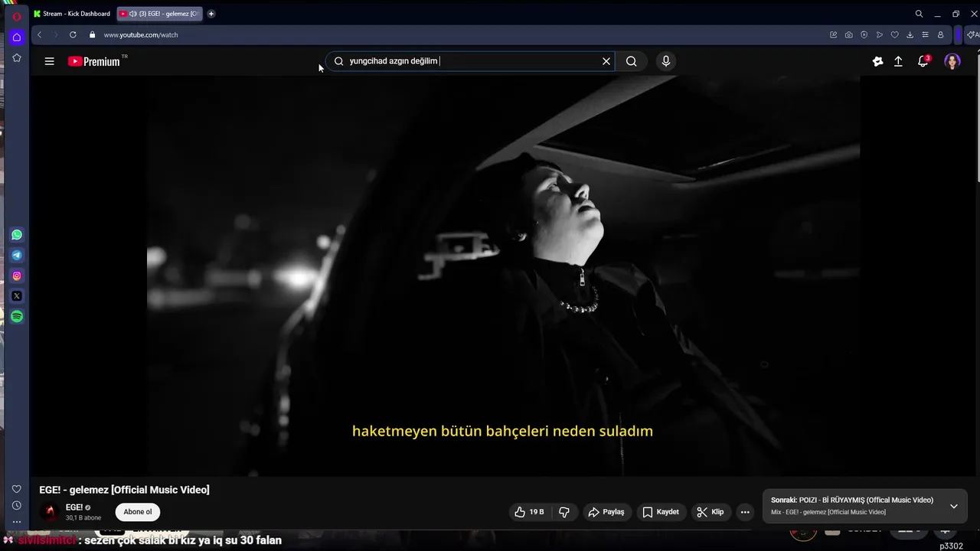
Task: Click the send/flow arrow icon in address bar
Action: [879, 34]
